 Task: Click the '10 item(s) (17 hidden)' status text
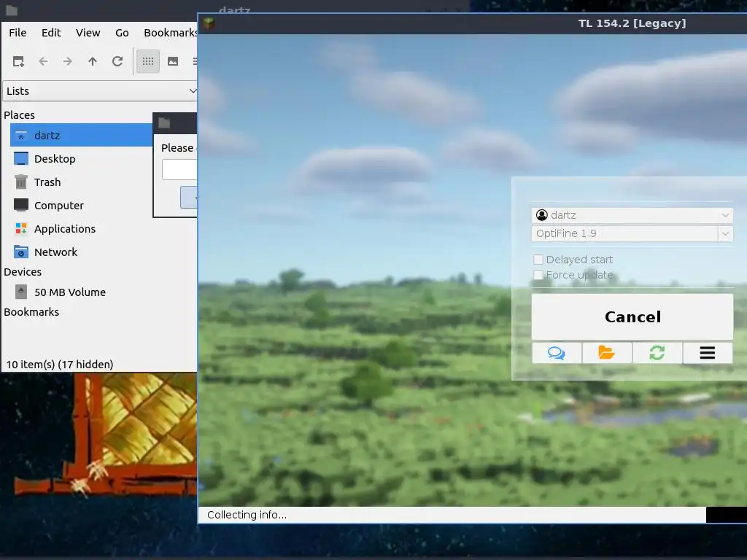click(60, 365)
